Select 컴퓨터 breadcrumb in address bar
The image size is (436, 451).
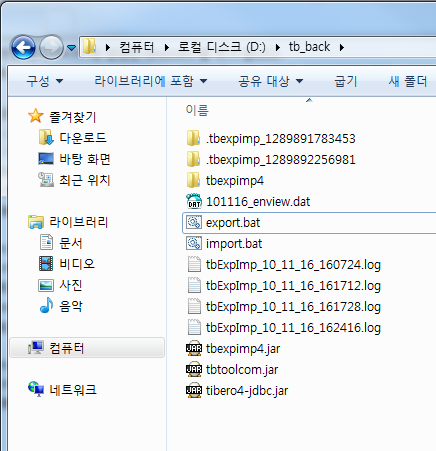pyautogui.click(x=137, y=47)
